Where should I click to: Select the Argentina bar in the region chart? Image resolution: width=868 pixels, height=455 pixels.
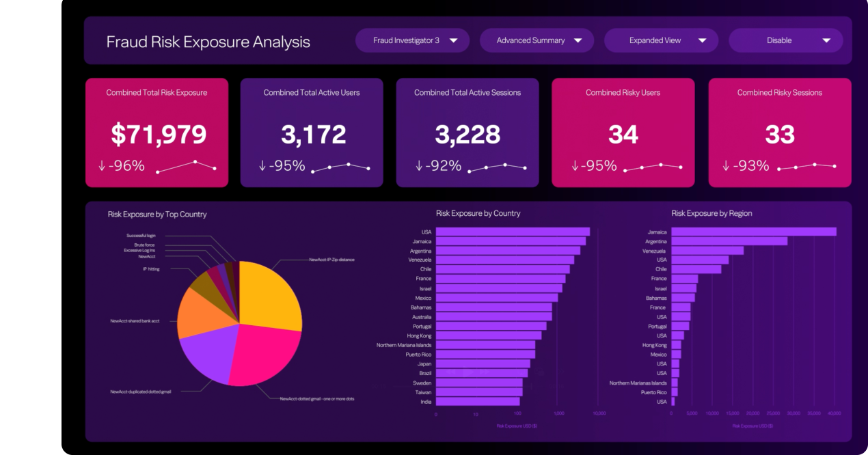point(728,240)
